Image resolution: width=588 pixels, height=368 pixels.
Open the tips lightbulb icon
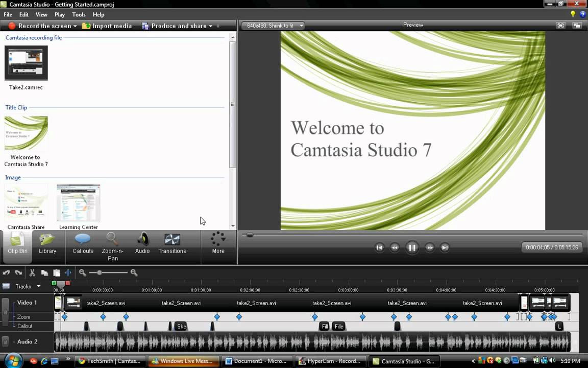(x=573, y=14)
